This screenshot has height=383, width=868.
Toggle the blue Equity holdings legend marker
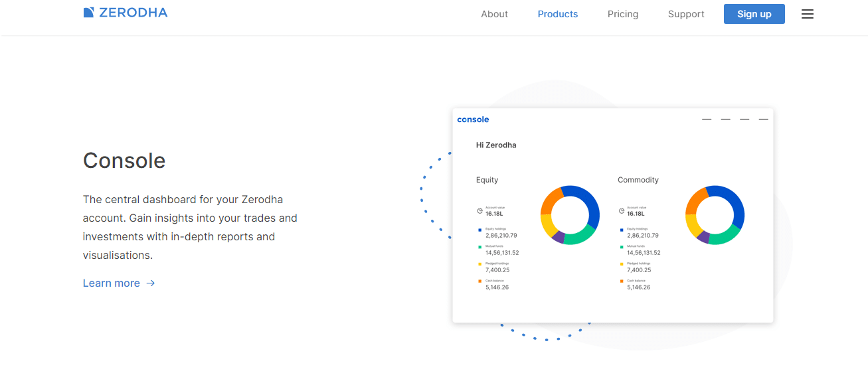479,229
